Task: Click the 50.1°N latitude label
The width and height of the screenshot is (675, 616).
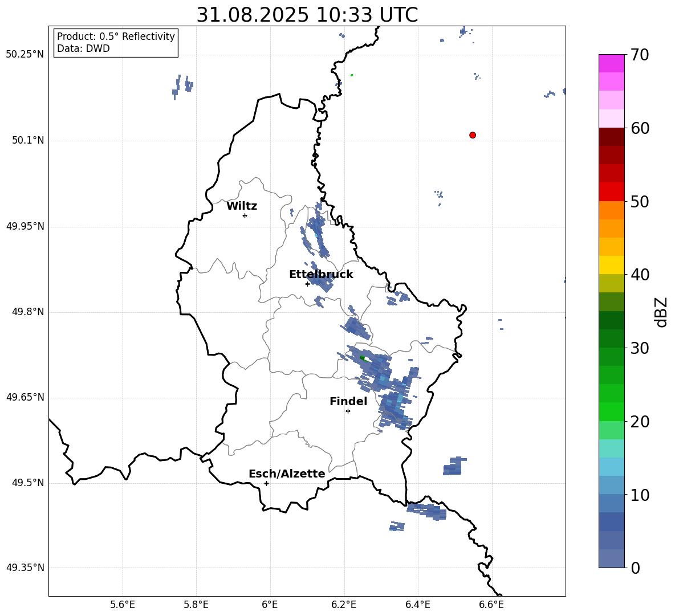Action: (x=28, y=140)
